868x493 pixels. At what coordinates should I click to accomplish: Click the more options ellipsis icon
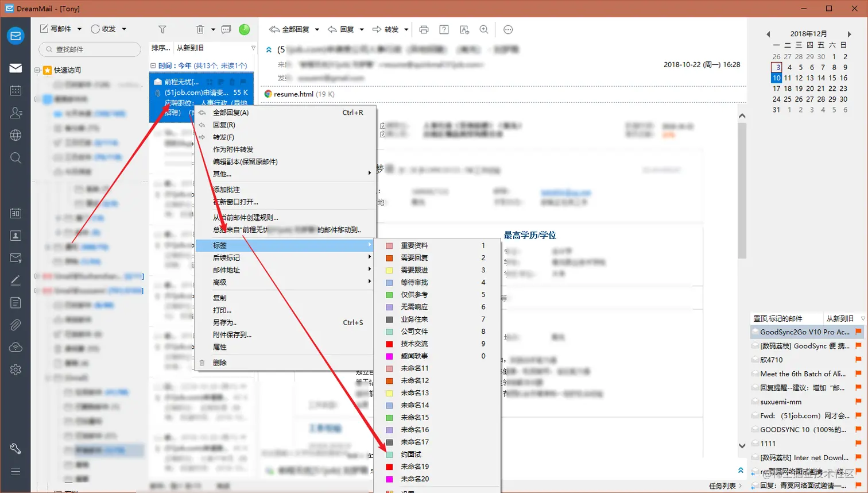508,29
